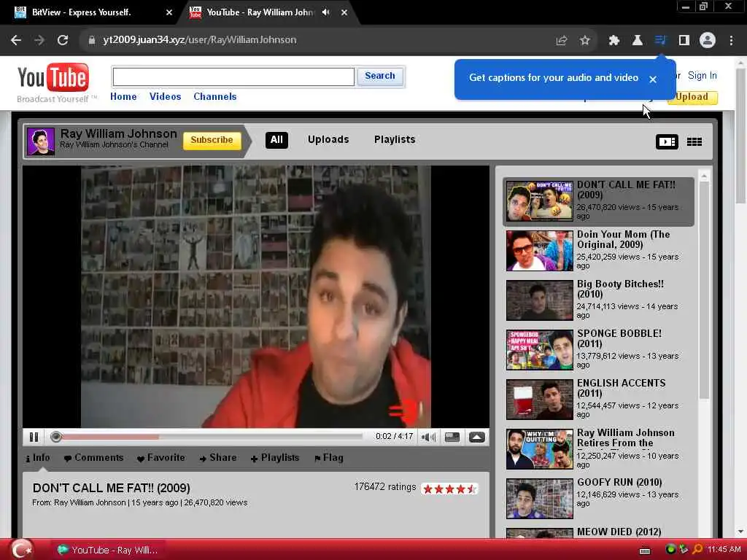
Task: Open DON'T CALL ME FAT!! thumbnail
Action: pyautogui.click(x=539, y=201)
